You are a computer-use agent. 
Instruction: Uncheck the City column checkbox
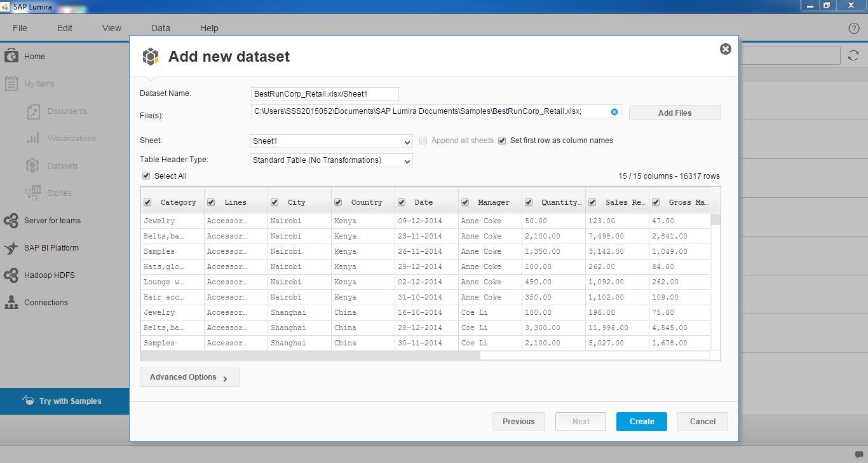(x=275, y=202)
